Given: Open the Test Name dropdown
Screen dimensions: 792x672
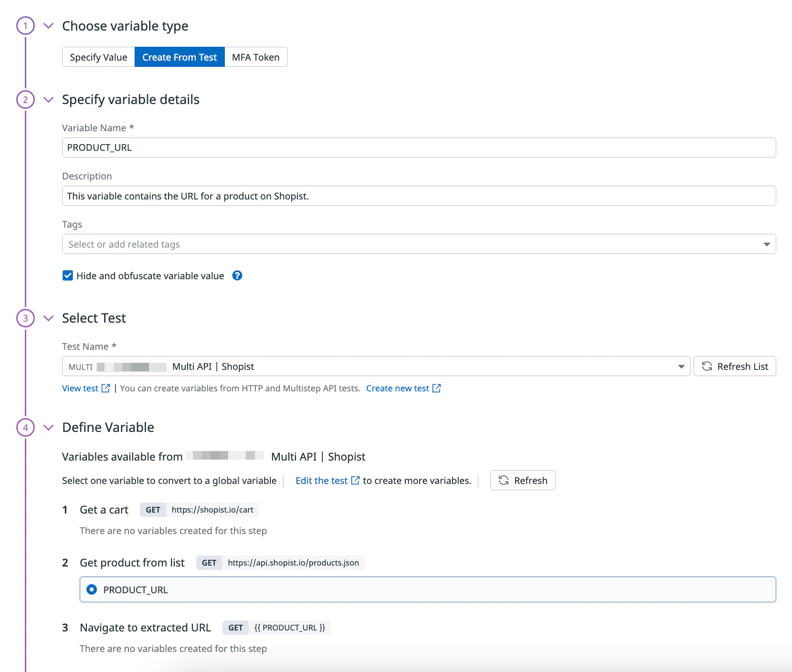Looking at the screenshot, I should [x=681, y=367].
